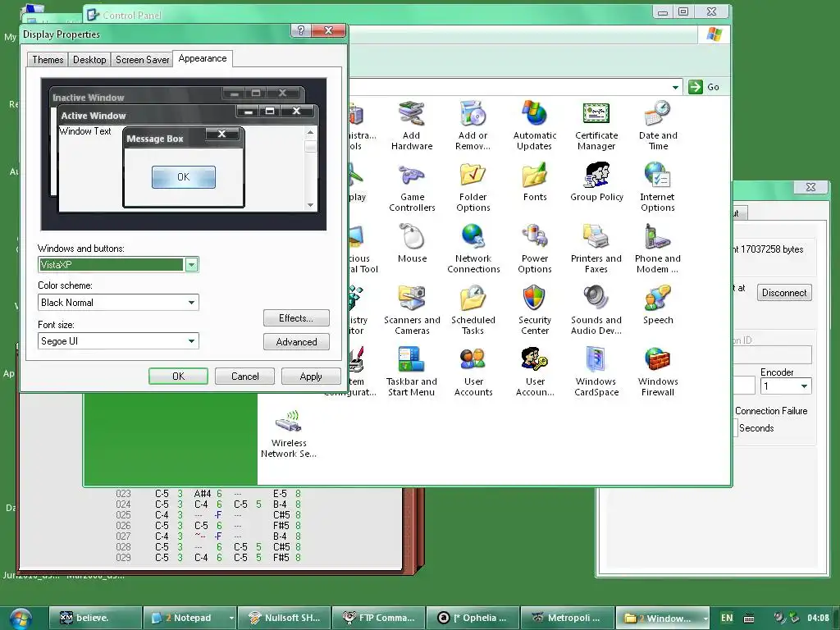Image resolution: width=840 pixels, height=630 pixels.
Task: Open the Fonts folder icon
Action: [535, 182]
